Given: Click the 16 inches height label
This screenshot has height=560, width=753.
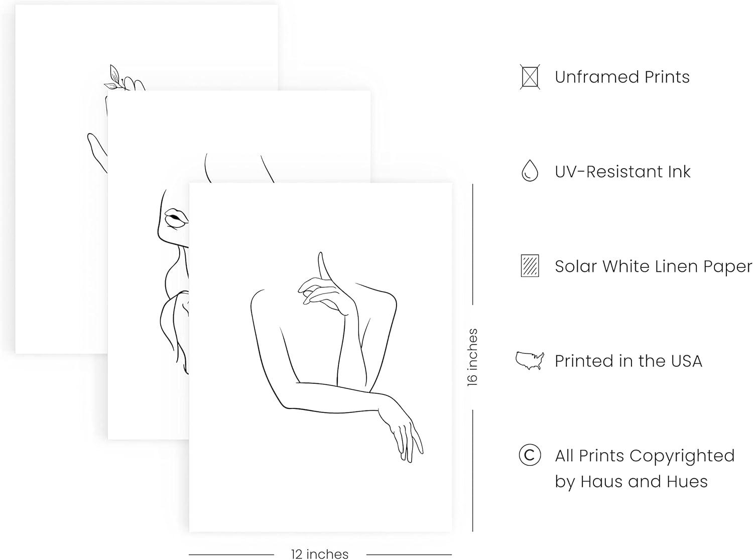Looking at the screenshot, I should click(x=472, y=357).
